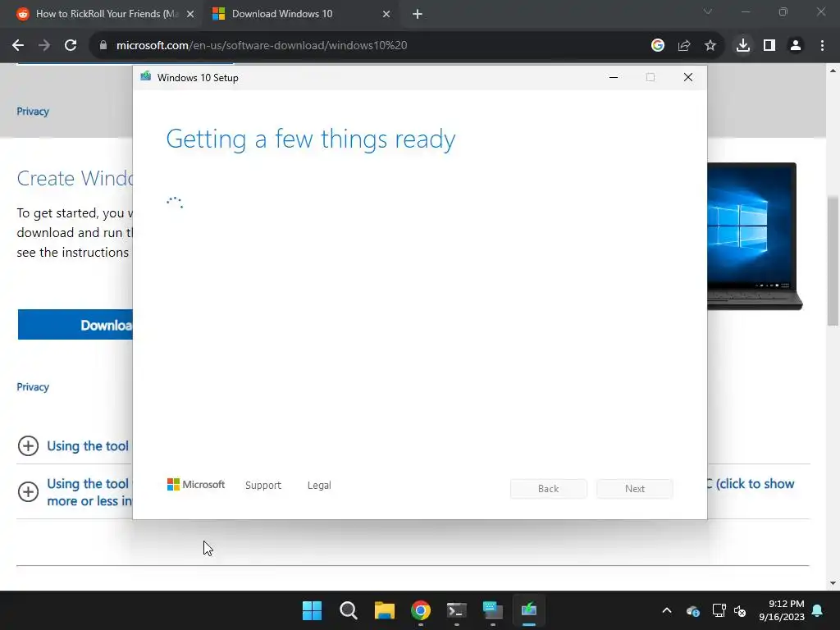Viewport: 840px width, 630px height.
Task: Open File Explorer from the taskbar
Action: pos(385,610)
